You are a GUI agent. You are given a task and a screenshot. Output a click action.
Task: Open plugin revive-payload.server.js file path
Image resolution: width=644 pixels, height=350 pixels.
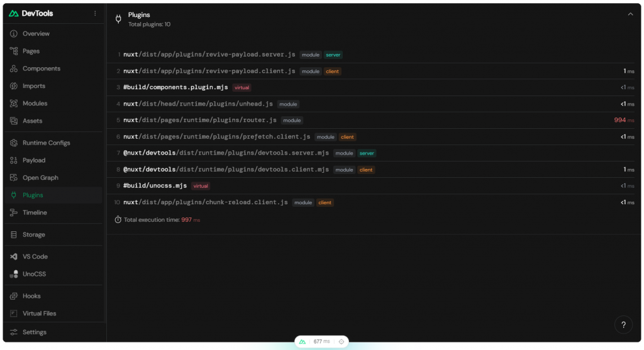pos(209,55)
